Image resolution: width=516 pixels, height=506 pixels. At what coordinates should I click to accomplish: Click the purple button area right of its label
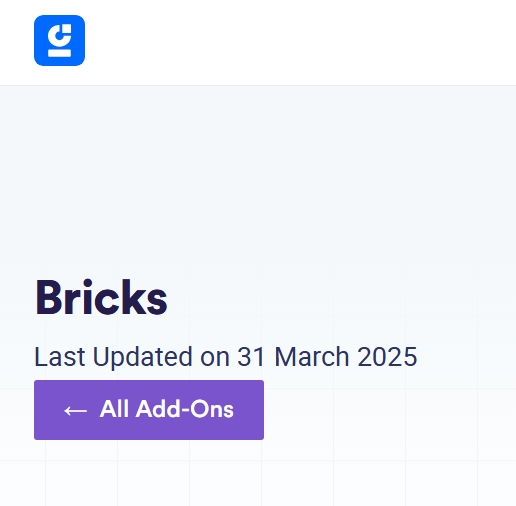click(x=249, y=410)
